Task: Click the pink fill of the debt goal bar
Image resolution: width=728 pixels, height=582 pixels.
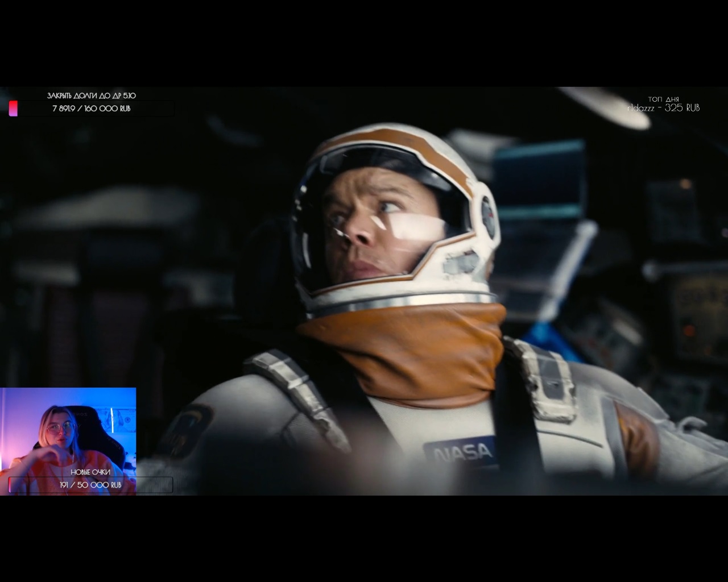Action: coord(13,109)
